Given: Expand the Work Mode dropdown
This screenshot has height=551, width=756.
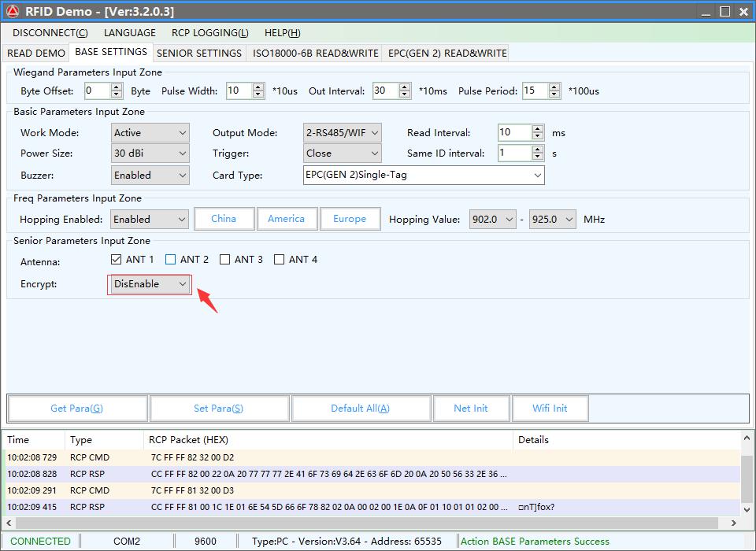Looking at the screenshot, I should pyautogui.click(x=150, y=133).
